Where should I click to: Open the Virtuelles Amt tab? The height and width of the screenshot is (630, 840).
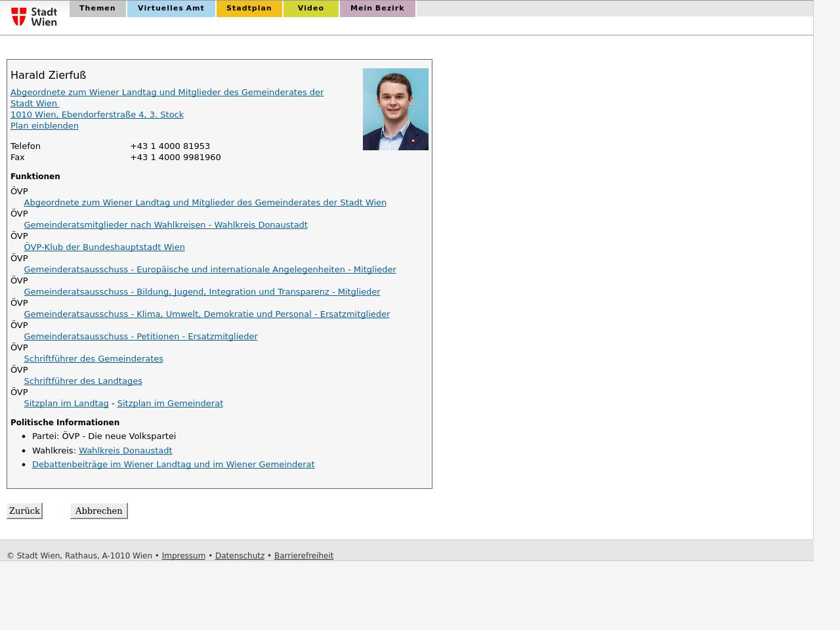coord(171,9)
